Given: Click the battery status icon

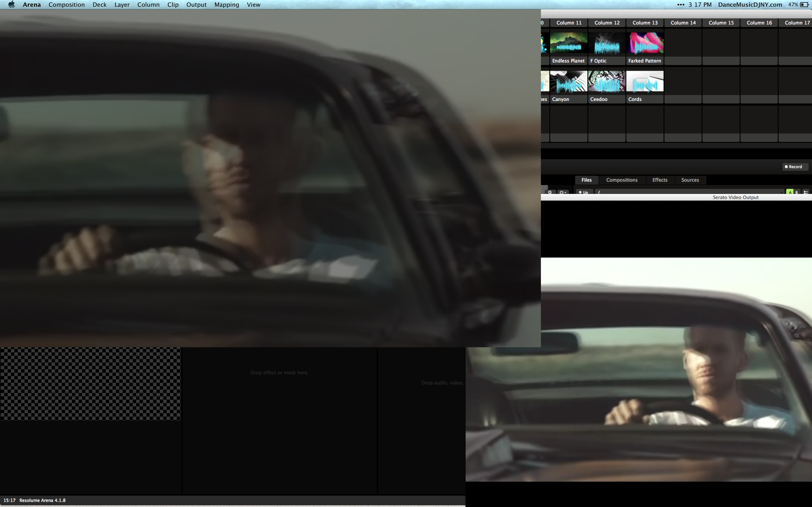Looking at the screenshot, I should 804,5.
